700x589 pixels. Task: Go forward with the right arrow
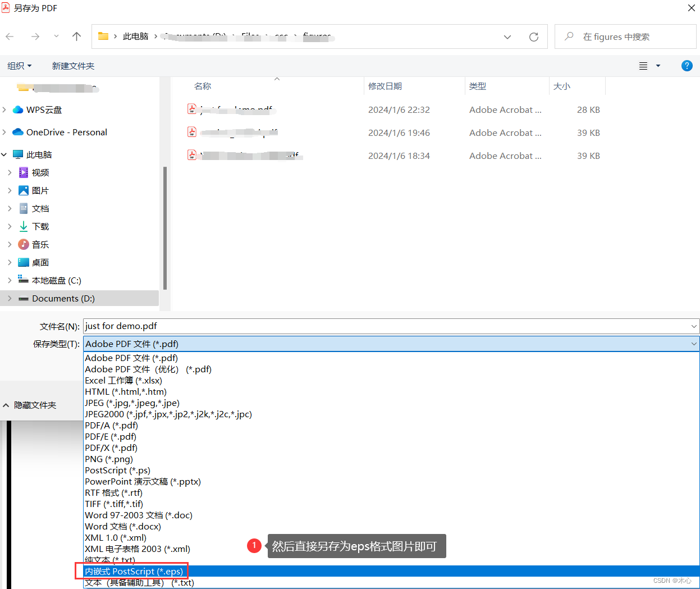(x=35, y=36)
